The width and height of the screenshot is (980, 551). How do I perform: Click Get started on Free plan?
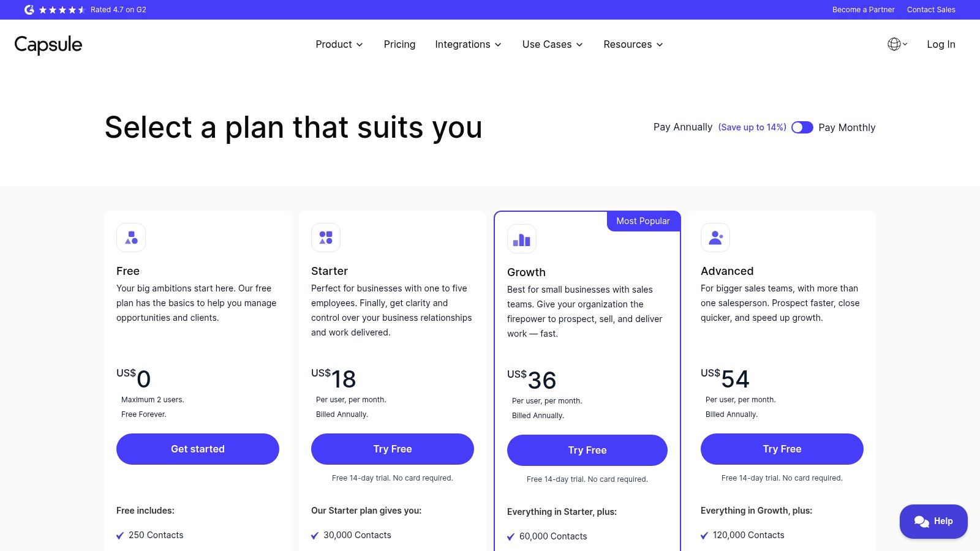198,449
